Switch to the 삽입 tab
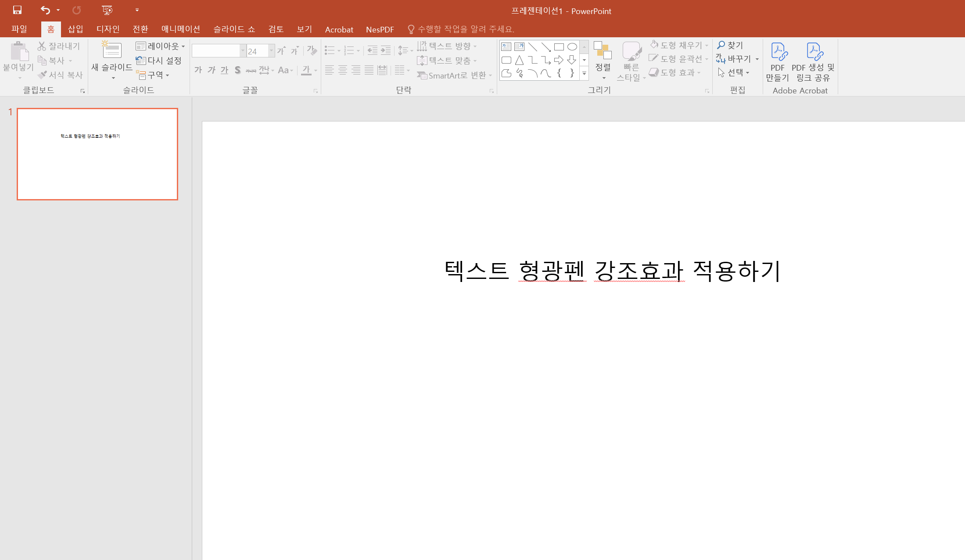The height and width of the screenshot is (560, 965). pos(75,29)
